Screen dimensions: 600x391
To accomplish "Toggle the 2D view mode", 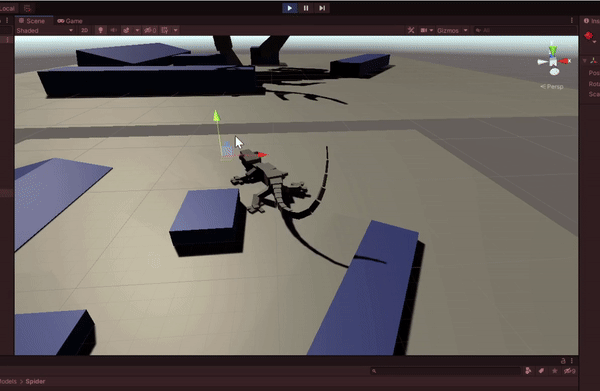I will [x=85, y=30].
